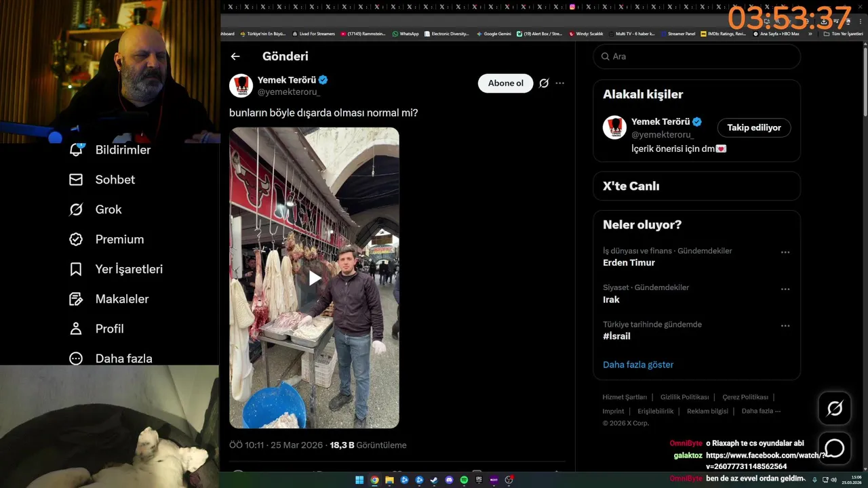Play the video in the post
The width and height of the screenshot is (868, 488).
pyautogui.click(x=315, y=278)
